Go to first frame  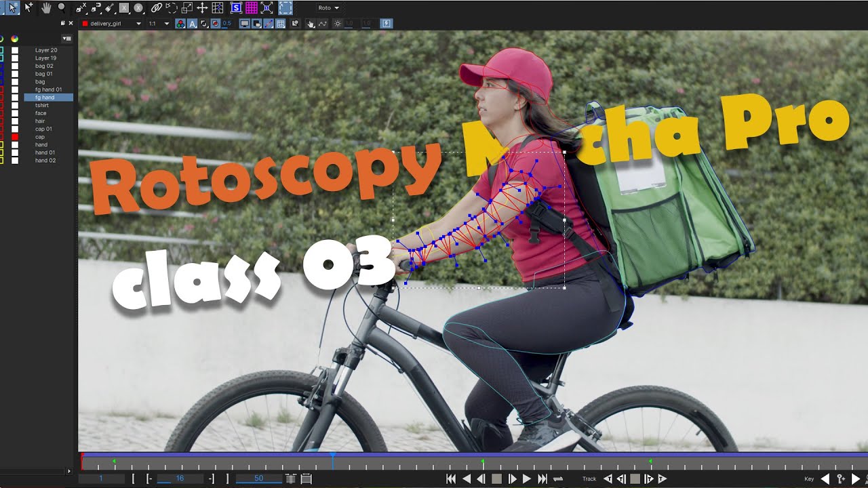451,479
